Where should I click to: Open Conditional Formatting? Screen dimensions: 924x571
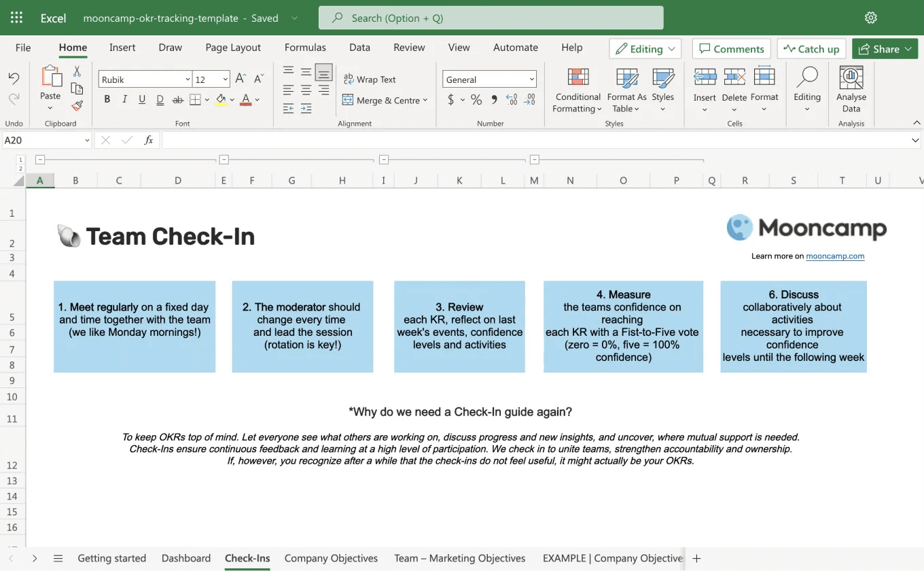(577, 90)
